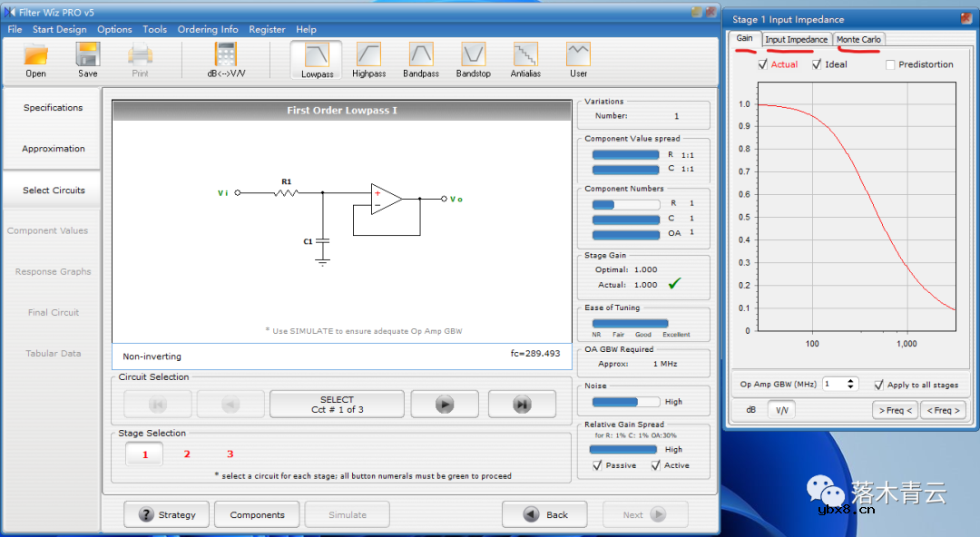This screenshot has width=980, height=537.
Task: Switch to the Monte Carlo tab
Action: pos(858,39)
